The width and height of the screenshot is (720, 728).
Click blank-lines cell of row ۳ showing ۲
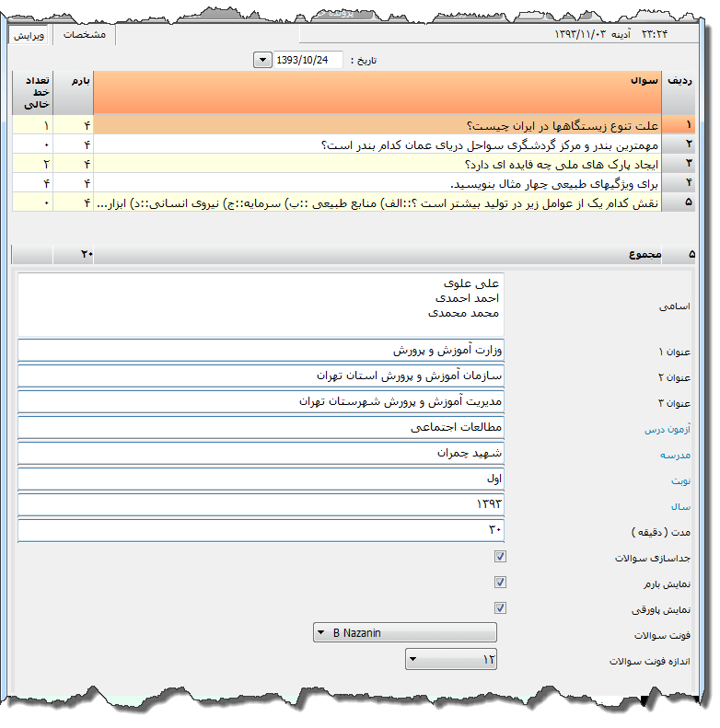pos(32,165)
